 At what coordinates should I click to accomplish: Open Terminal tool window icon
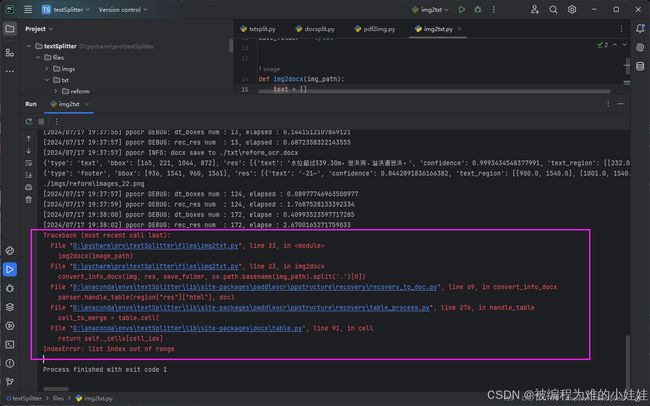[10, 344]
